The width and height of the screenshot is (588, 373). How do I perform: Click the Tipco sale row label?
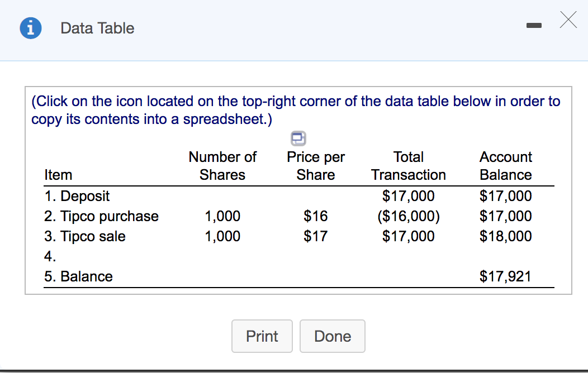tap(85, 236)
